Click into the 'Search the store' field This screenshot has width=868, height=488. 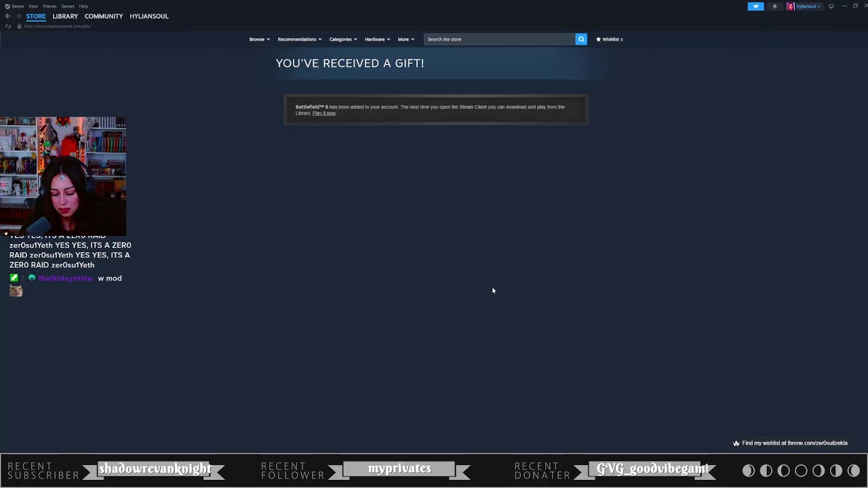pos(499,39)
